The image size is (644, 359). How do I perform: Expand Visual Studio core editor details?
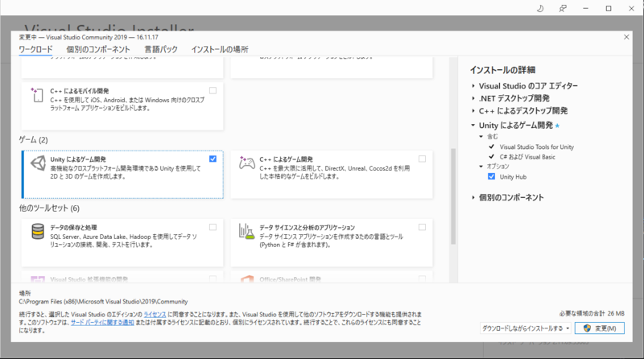[x=473, y=86]
